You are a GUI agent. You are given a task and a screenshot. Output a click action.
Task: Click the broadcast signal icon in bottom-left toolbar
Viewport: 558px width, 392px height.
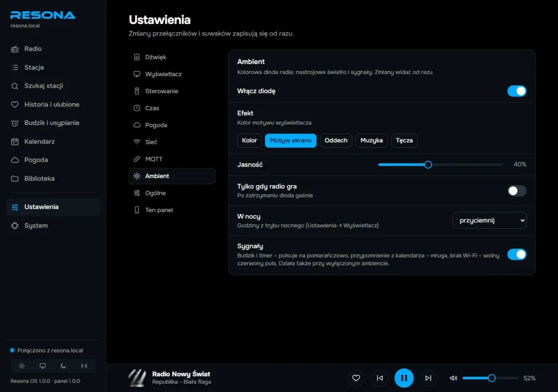84,366
